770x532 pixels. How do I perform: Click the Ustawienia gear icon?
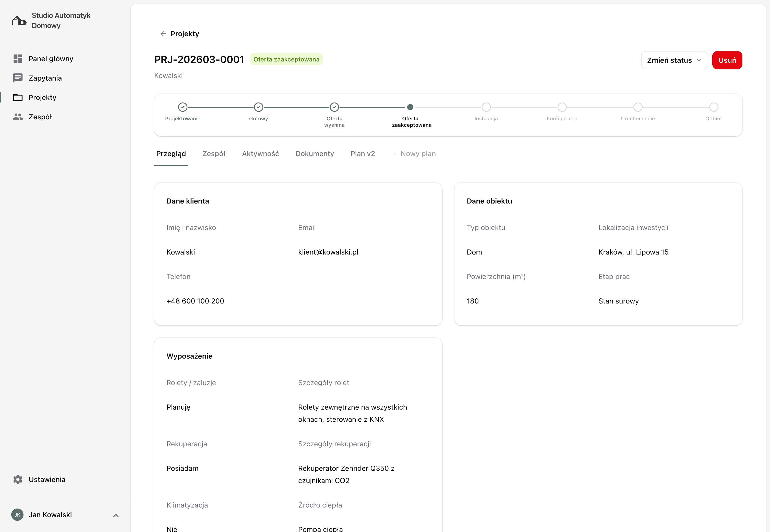18,479
